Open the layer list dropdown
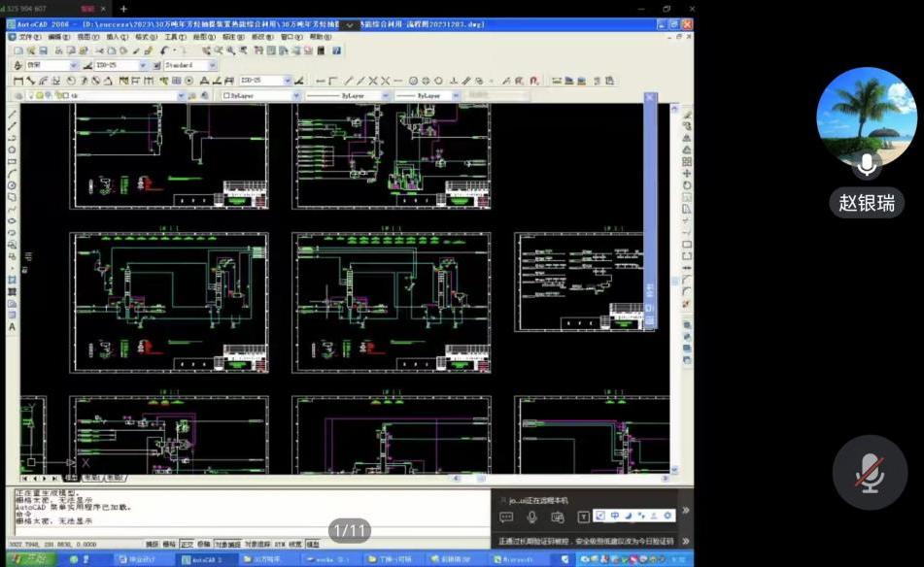The height and width of the screenshot is (567, 924). pos(181,95)
